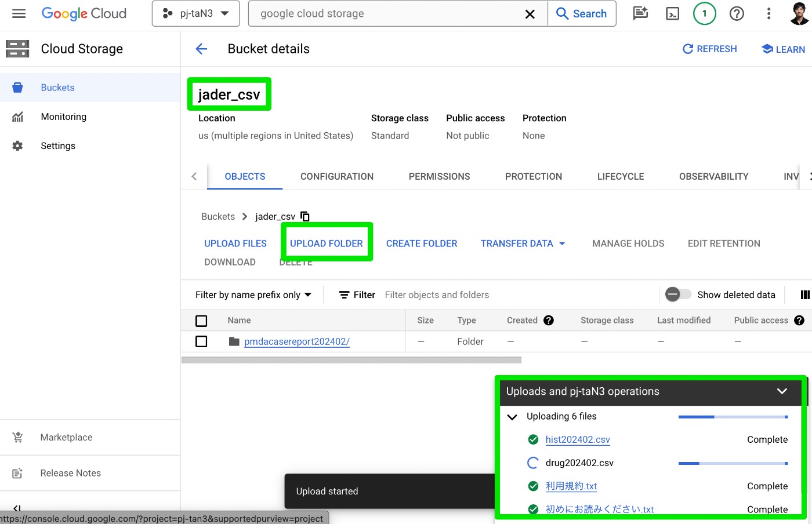Open the help question mark menu
This screenshot has height=524, width=812.
click(737, 13)
